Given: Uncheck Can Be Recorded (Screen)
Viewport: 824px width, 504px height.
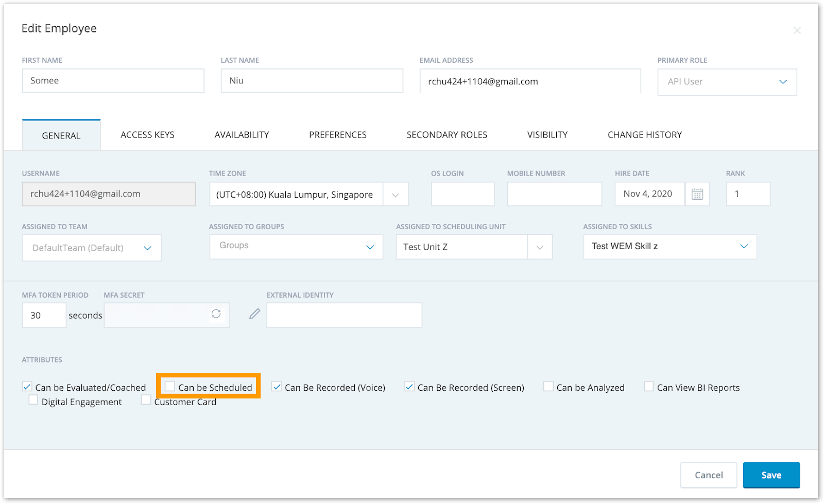Looking at the screenshot, I should (409, 386).
